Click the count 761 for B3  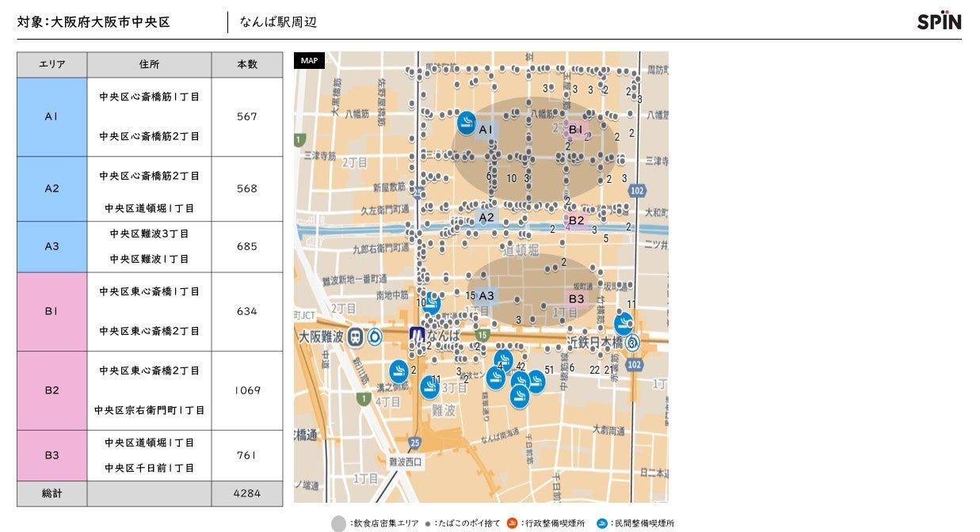247,455
